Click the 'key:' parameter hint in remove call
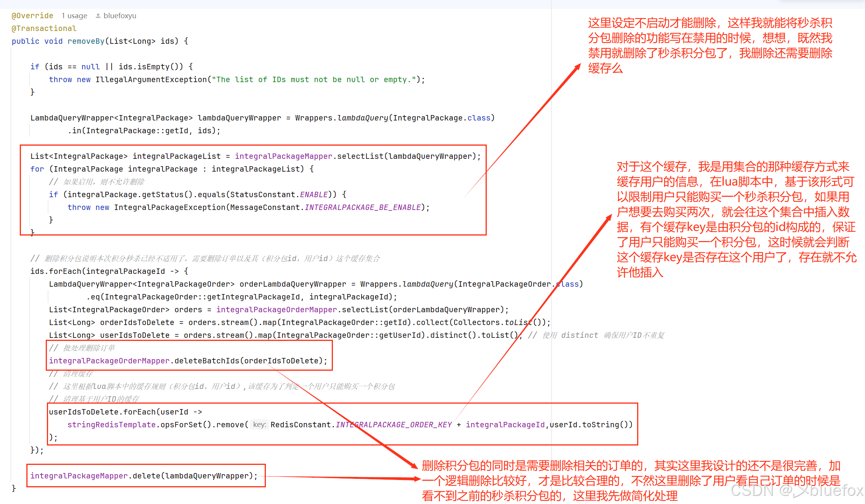865x504 pixels. [x=259, y=425]
